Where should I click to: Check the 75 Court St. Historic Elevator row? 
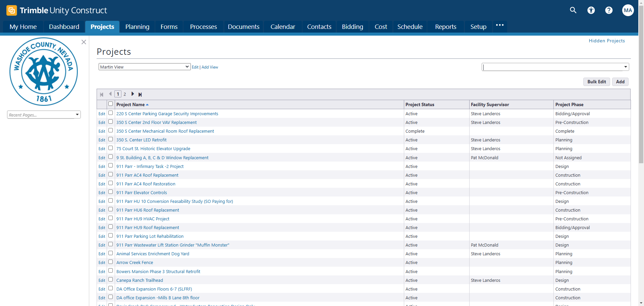click(110, 148)
